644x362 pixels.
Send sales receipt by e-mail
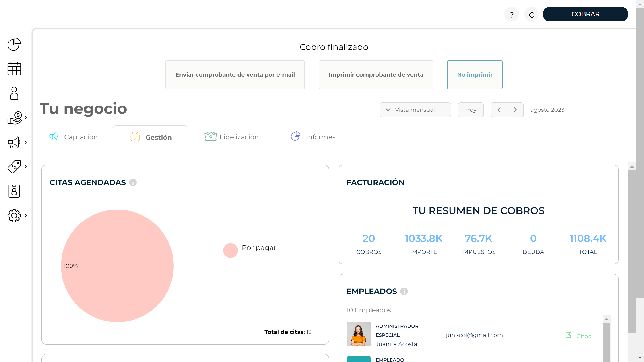(235, 74)
